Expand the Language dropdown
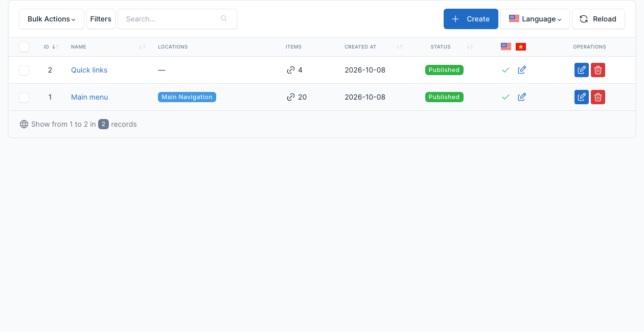The image size is (644, 332). [x=535, y=19]
